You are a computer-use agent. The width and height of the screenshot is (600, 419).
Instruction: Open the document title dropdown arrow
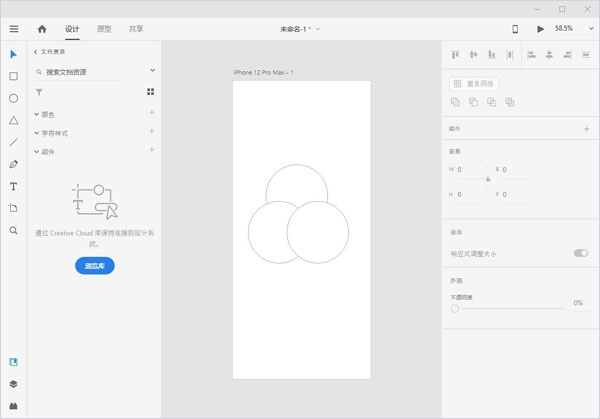tap(318, 29)
